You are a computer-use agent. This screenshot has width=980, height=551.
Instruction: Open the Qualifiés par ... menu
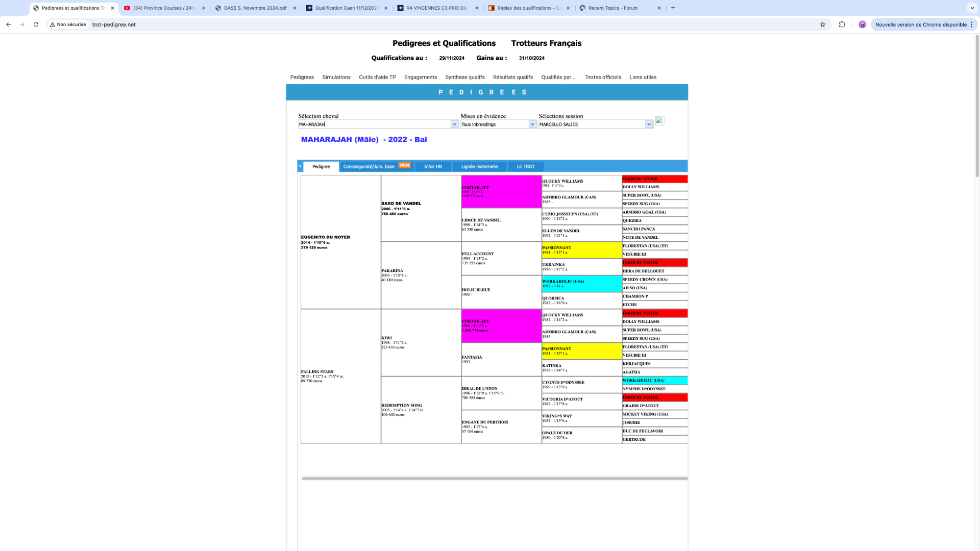[x=559, y=78]
